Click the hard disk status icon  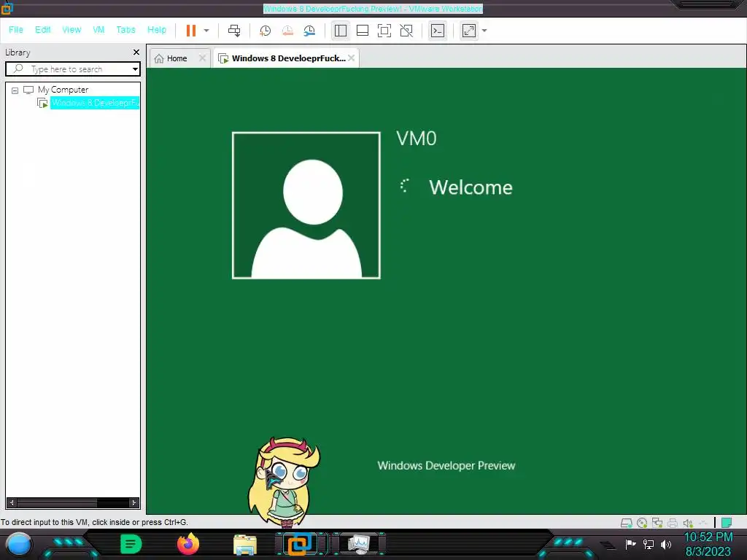click(627, 524)
